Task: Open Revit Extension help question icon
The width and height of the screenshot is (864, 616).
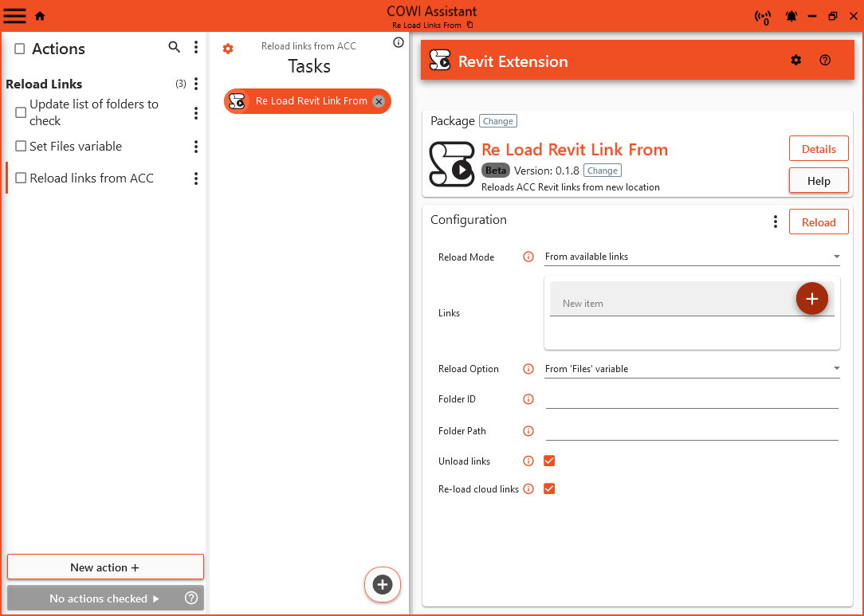Action: coord(825,61)
